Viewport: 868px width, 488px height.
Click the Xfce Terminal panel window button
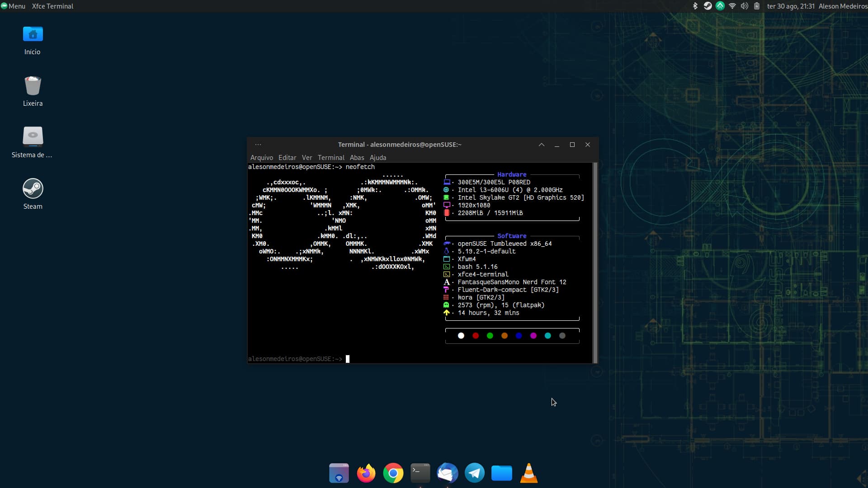pyautogui.click(x=52, y=6)
